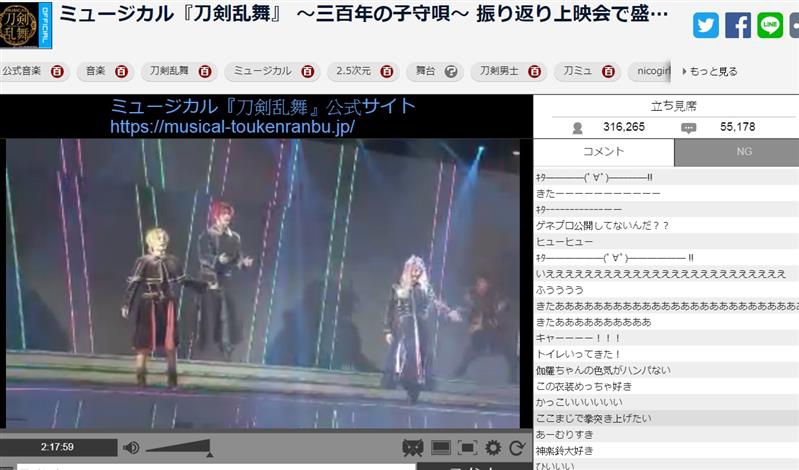799x470 pixels.
Task: Open the 音楽 tag
Action: tap(95, 71)
